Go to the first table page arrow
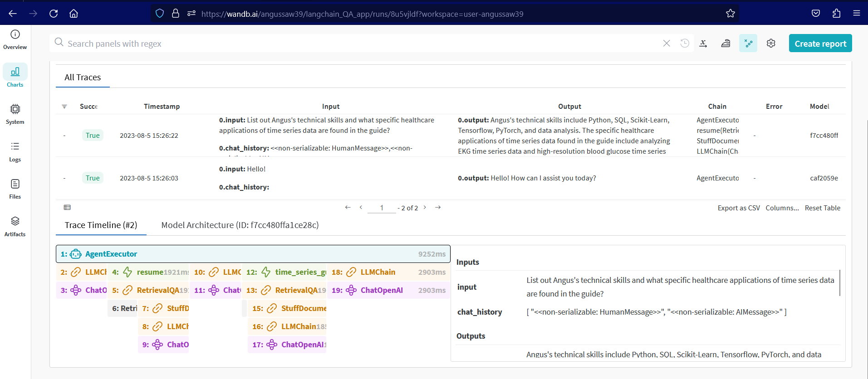868x379 pixels. point(348,207)
